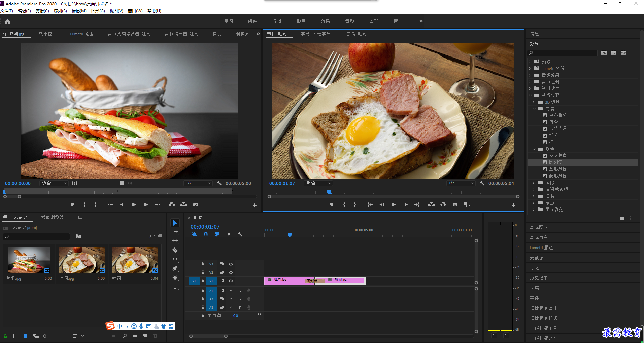Export frame camera icon in Source monitor
Image resolution: width=644 pixels, height=343 pixels.
(196, 204)
